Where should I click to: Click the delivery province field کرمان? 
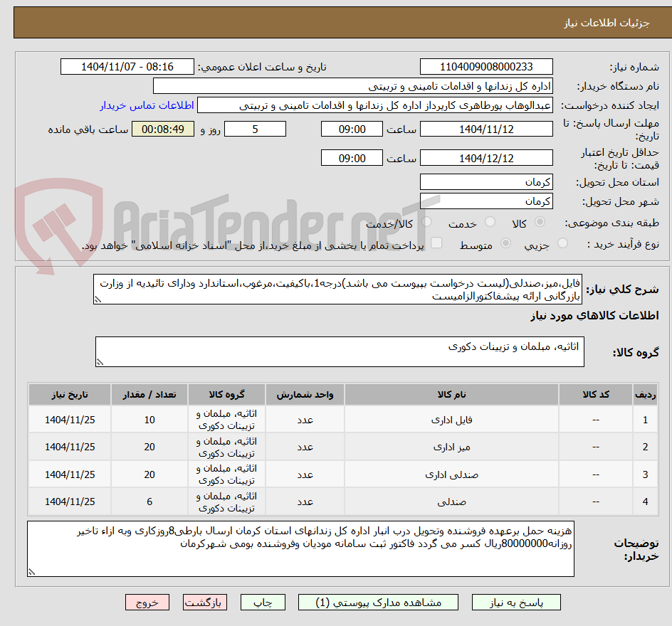pos(486,182)
